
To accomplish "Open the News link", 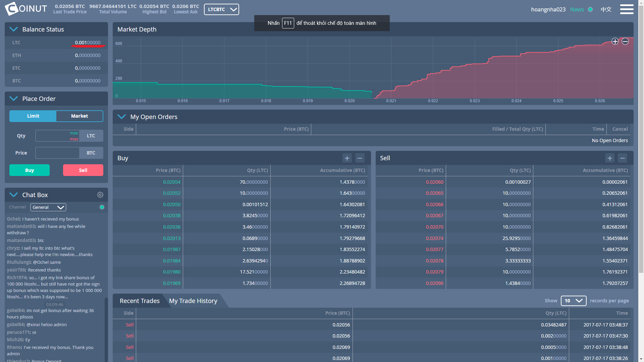I will [577, 9].
